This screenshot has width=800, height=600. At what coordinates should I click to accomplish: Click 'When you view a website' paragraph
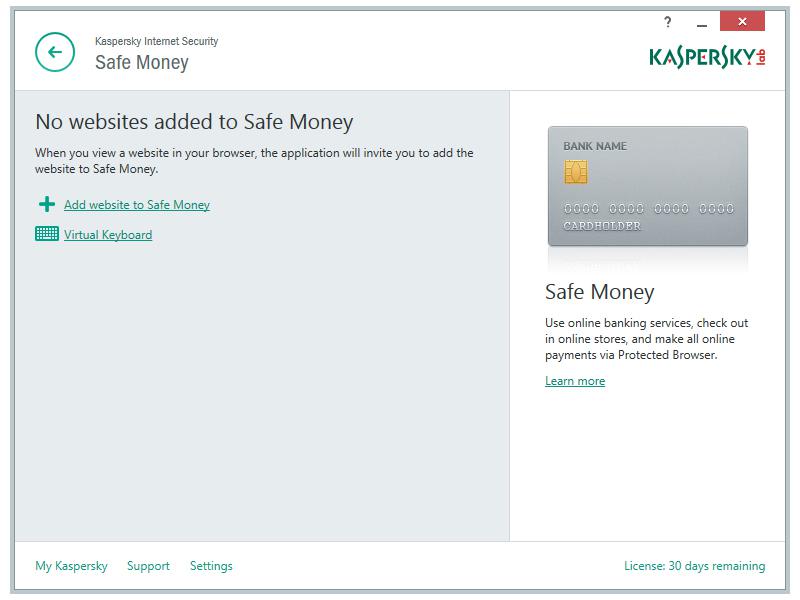pos(254,161)
